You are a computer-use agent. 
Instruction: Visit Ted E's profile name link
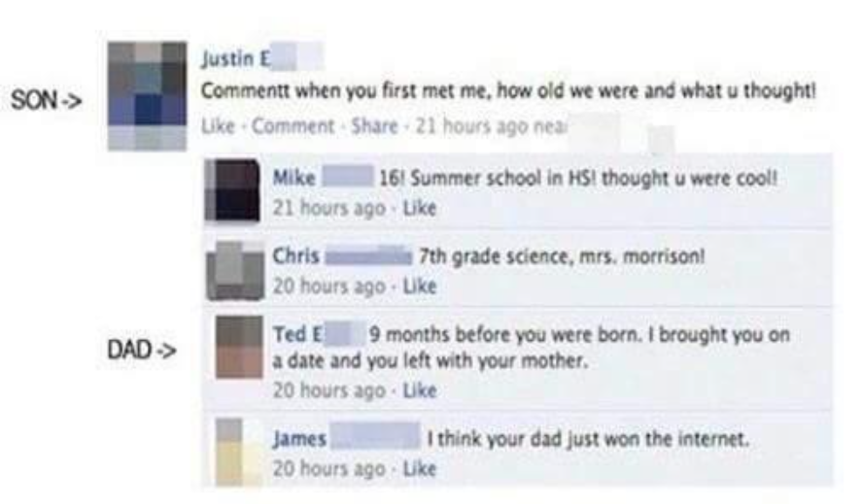[299, 334]
